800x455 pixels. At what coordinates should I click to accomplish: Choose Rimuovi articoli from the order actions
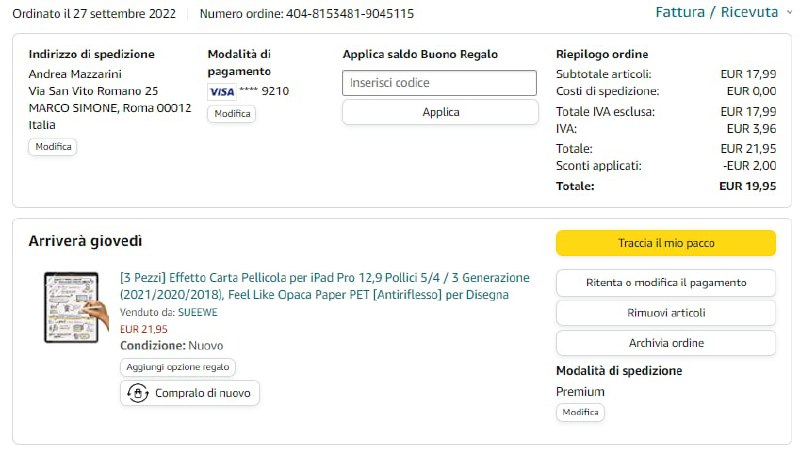pyautogui.click(x=665, y=313)
